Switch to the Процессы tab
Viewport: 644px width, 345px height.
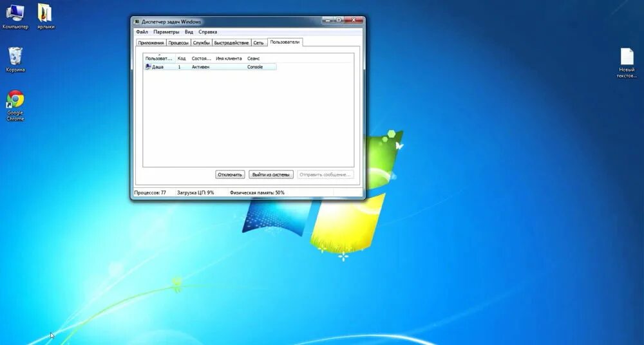coord(178,42)
